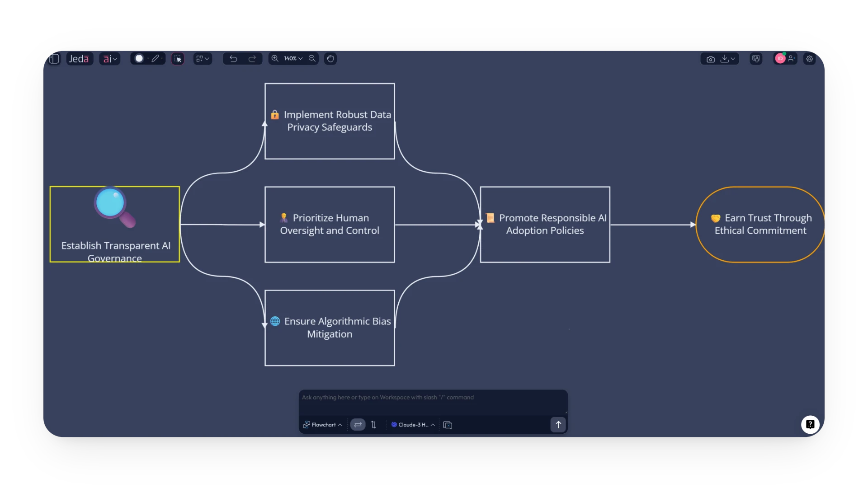Image resolution: width=868 pixels, height=488 pixels.
Task: Redo the last undone action
Action: pyautogui.click(x=252, y=59)
